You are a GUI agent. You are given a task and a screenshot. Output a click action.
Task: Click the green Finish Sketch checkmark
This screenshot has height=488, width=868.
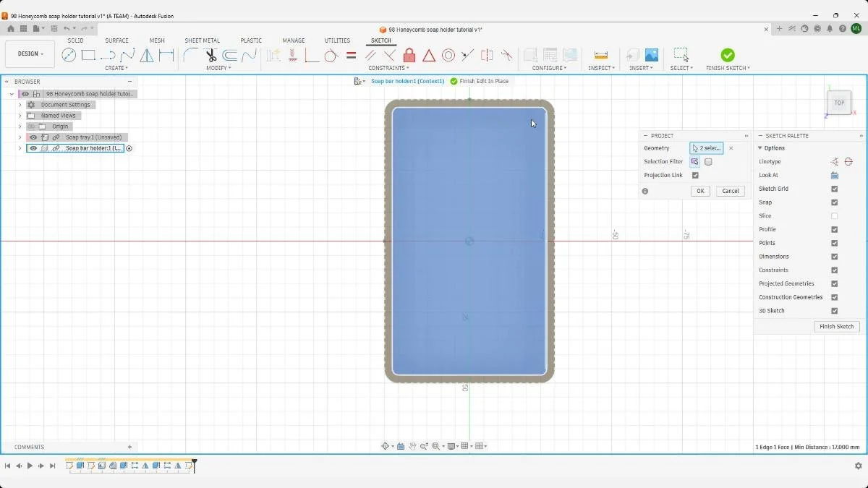point(728,55)
